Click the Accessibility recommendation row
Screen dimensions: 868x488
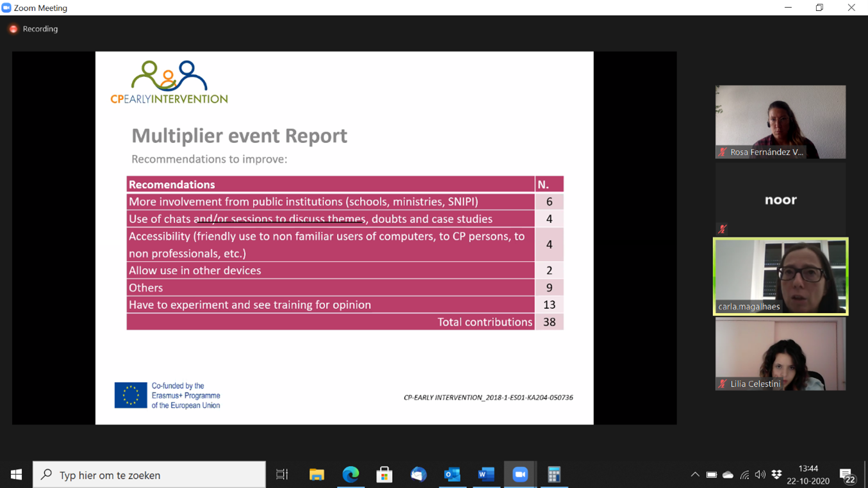345,245
